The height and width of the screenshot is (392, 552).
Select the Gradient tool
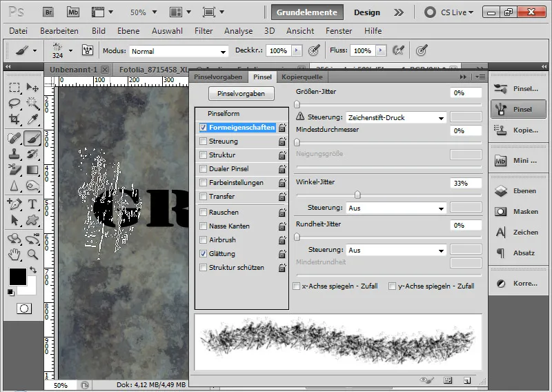[x=32, y=170]
